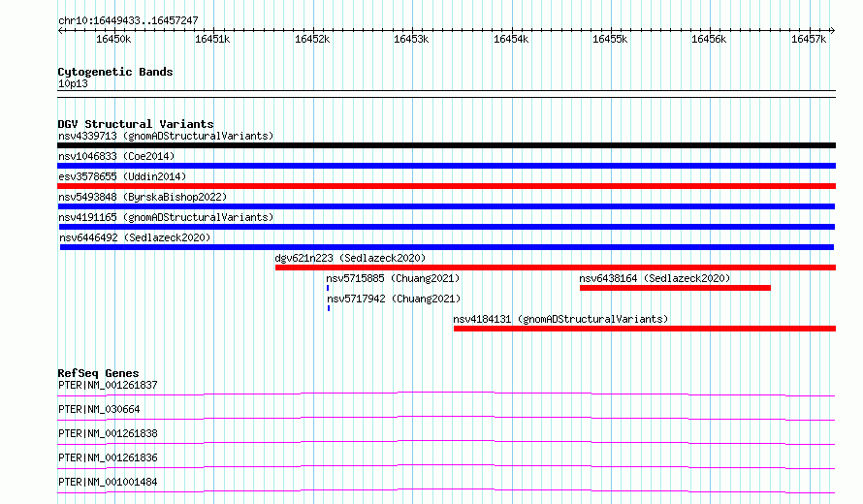This screenshot has width=863, height=504.
Task: Click the chr10:16449433..16457247 coordinates text
Action: tap(128, 20)
